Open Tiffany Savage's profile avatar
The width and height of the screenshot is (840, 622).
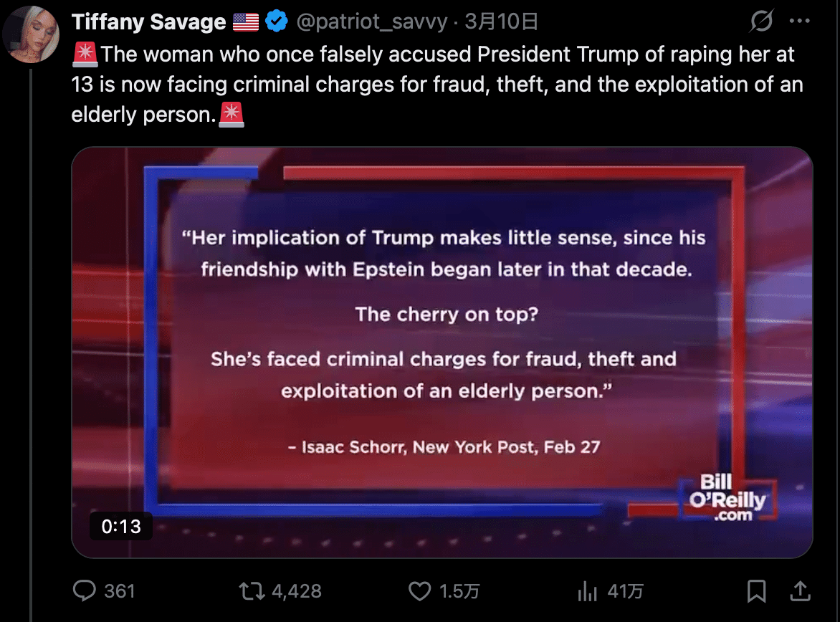pyautogui.click(x=31, y=32)
